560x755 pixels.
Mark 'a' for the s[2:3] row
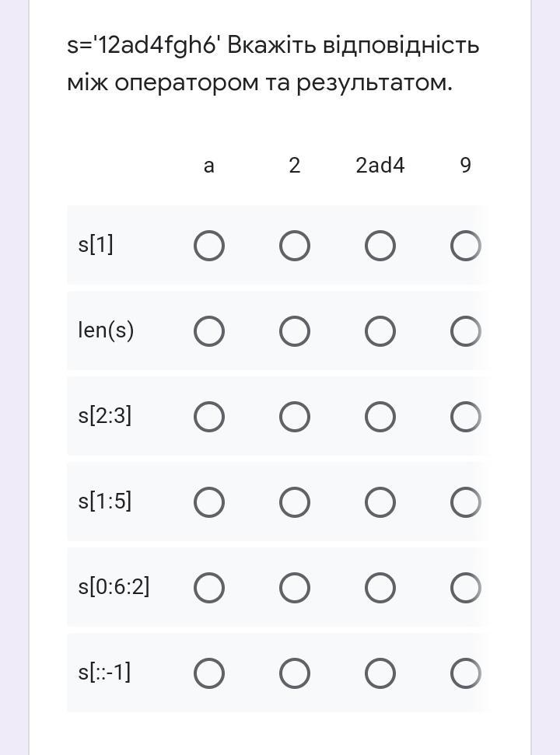coord(209,417)
